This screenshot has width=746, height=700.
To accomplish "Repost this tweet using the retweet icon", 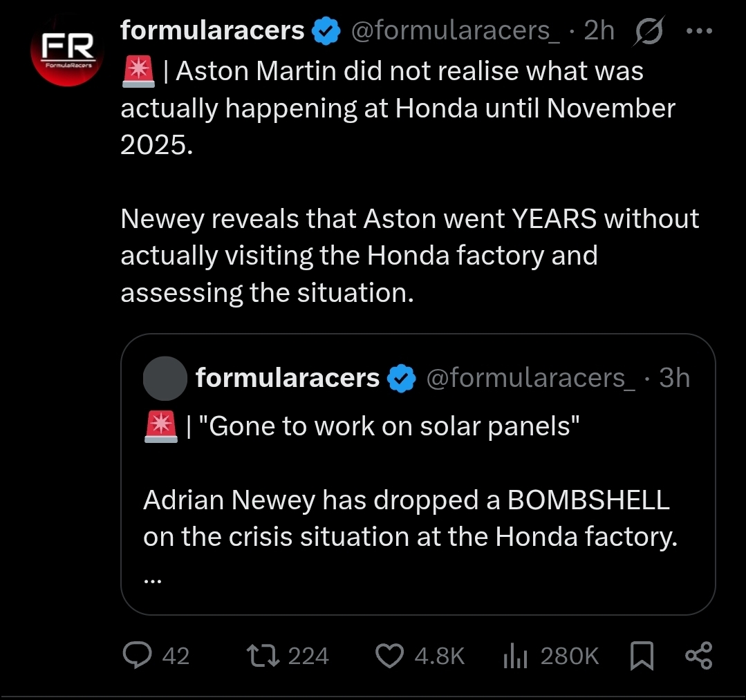I will [x=263, y=655].
